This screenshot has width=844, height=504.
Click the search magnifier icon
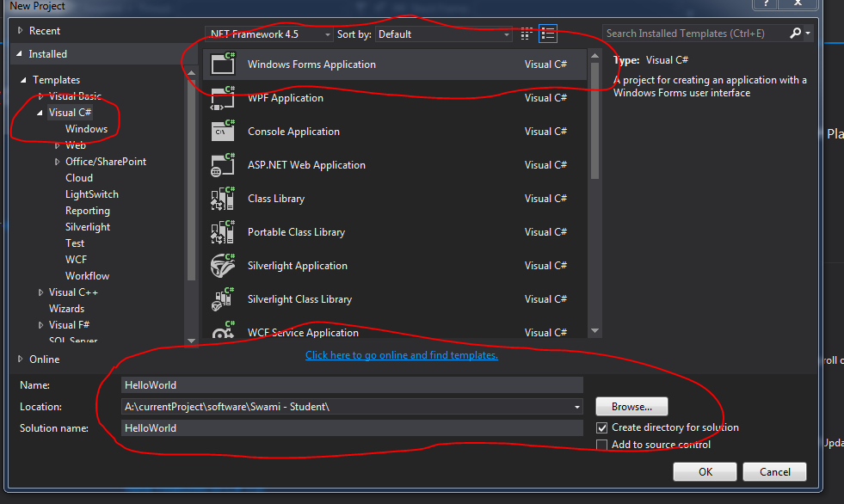tap(795, 34)
